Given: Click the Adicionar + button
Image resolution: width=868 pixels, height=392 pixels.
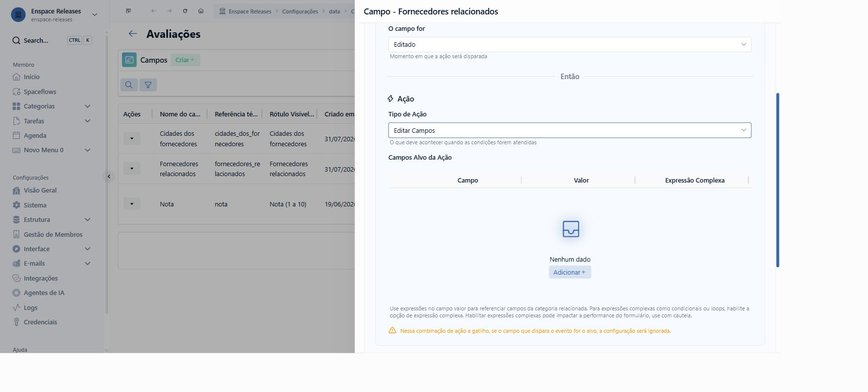Looking at the screenshot, I should pos(570,272).
